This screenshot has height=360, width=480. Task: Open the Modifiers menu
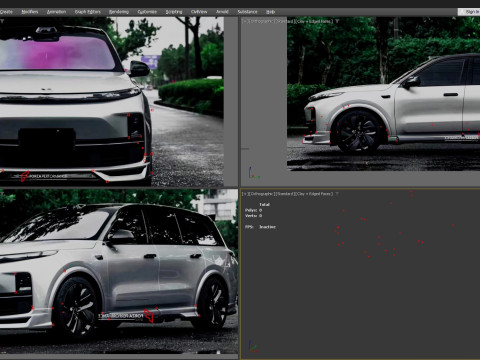pyautogui.click(x=30, y=12)
